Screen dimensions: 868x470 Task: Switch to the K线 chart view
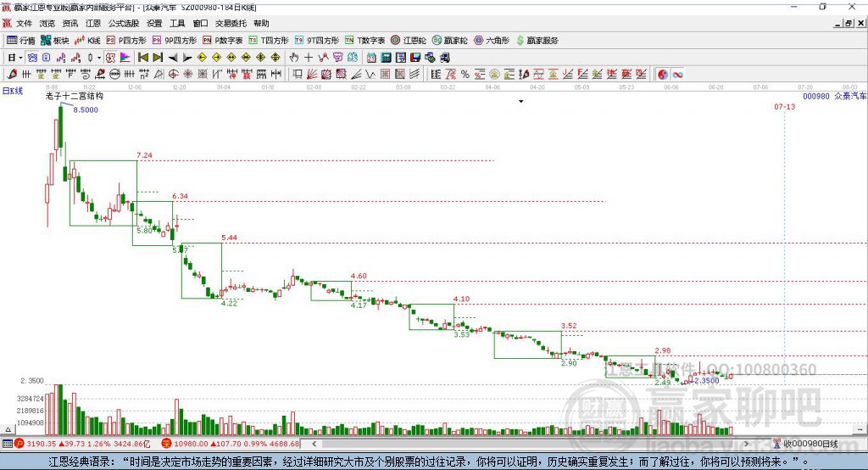(87, 41)
